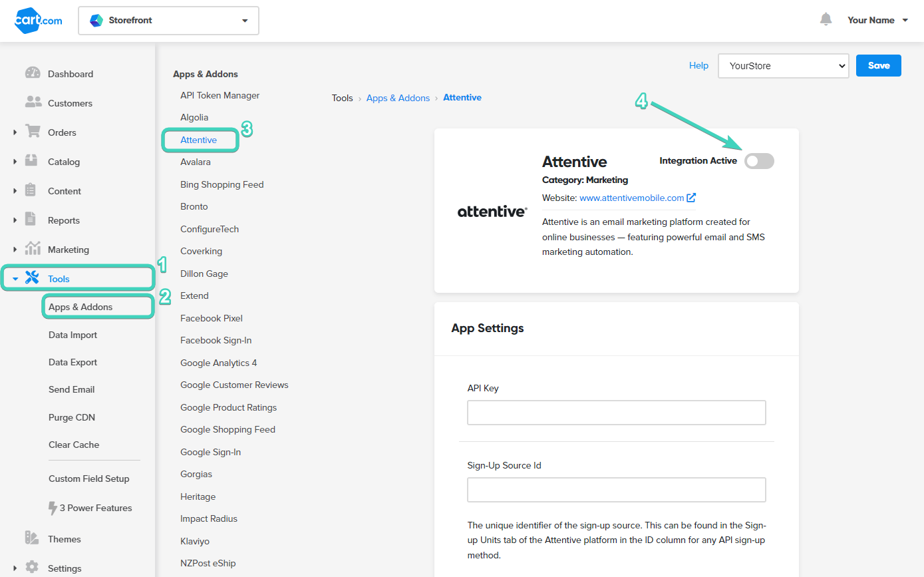Click the Save button

coord(879,65)
